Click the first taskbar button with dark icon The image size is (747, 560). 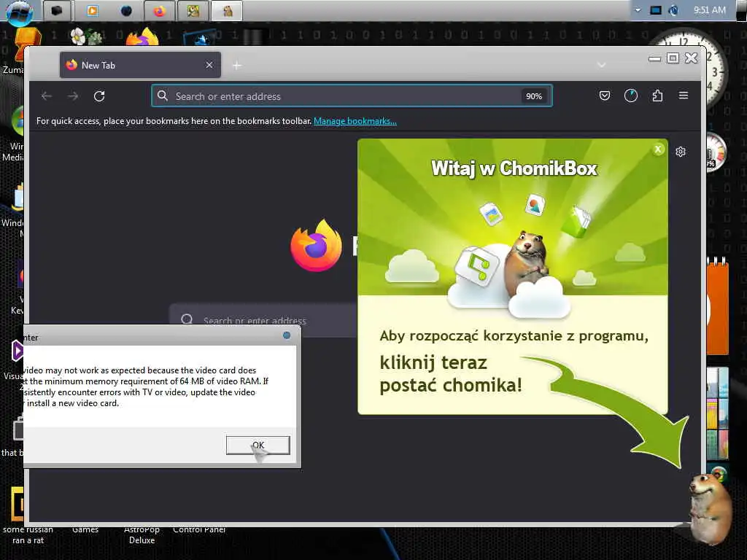(x=57, y=11)
